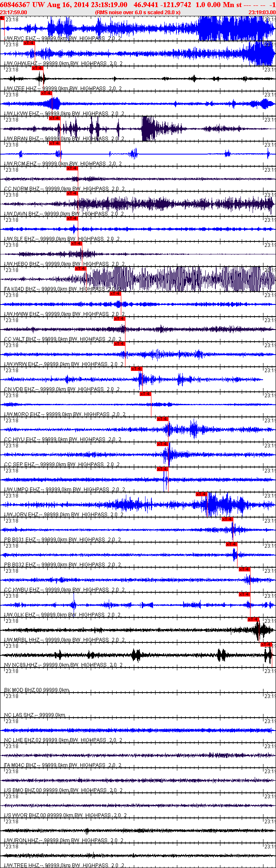This screenshot has width=276, height=868.
Task: Click the coordinates 46.9441 -121.9742 in the header
Action: (162, 5)
